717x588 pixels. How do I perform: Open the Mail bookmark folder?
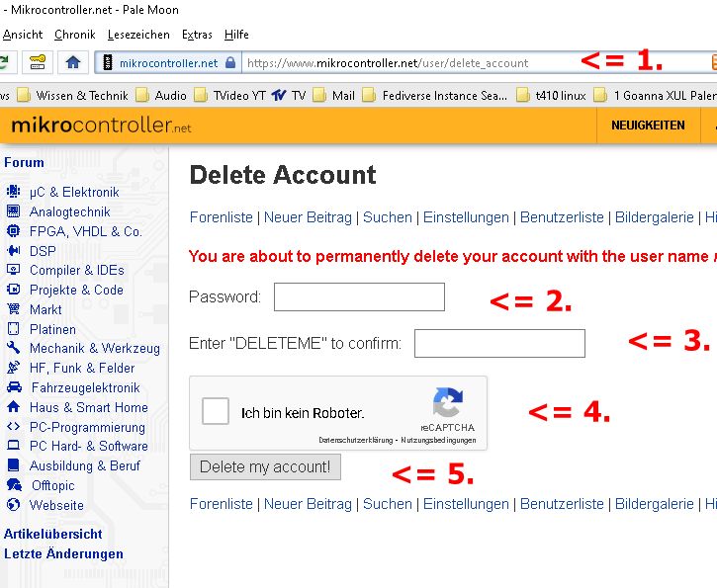pos(334,96)
